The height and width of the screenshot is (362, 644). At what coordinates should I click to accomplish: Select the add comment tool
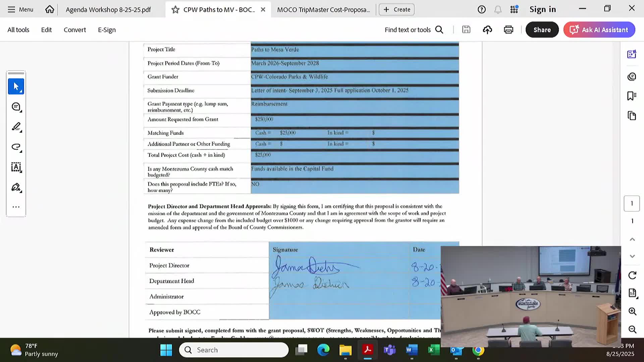pos(16,107)
